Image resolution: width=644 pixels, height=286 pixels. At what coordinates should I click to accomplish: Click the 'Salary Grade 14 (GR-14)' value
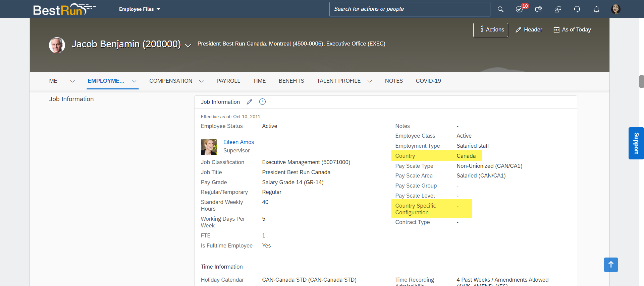[292, 182]
